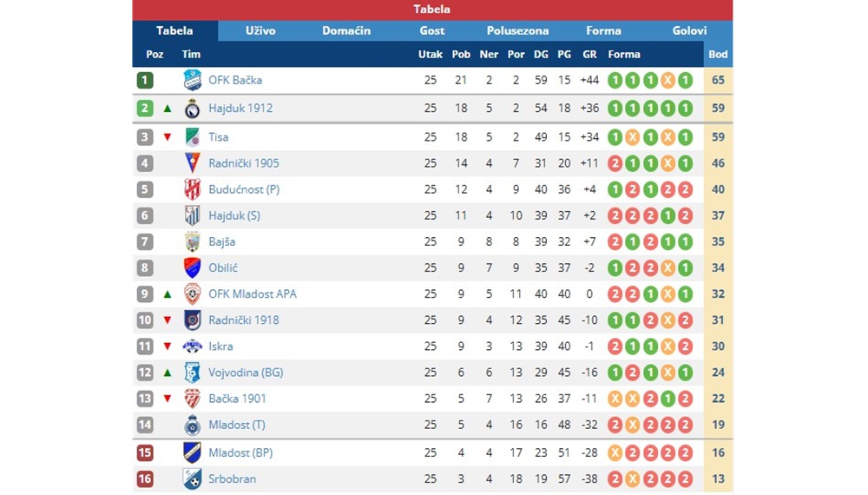This screenshot has width=868, height=495.
Task: Open the Budućnost (P) team link
Action: point(244,189)
